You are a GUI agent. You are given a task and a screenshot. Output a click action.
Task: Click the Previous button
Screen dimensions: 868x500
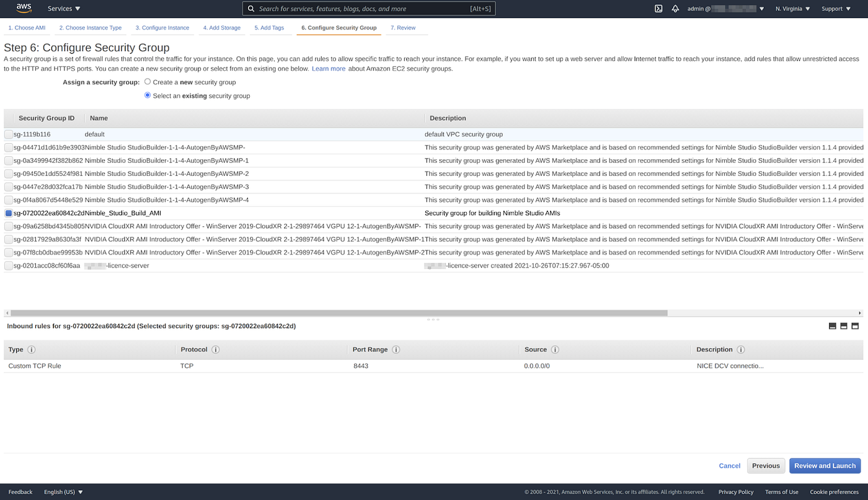coord(766,466)
